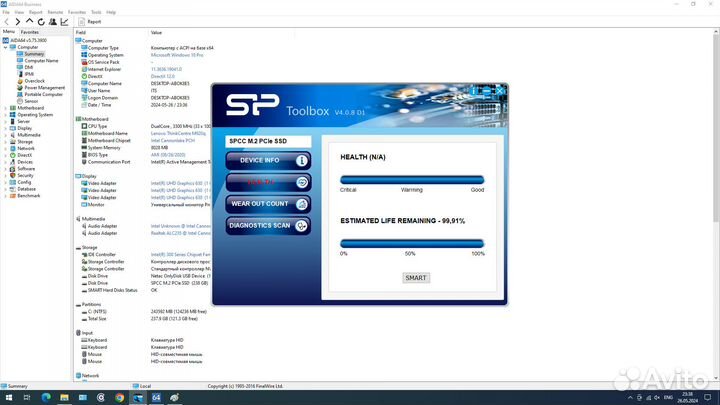This screenshot has height=405, width=720.
Task: Open the Intel Cannonlake PCH link
Action: (x=173, y=141)
